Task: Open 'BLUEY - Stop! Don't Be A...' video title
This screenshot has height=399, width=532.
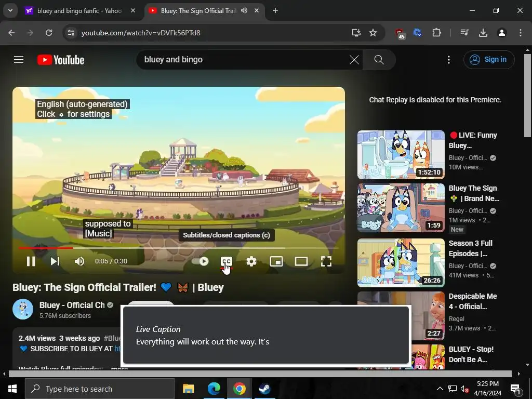Action: [x=471, y=354]
